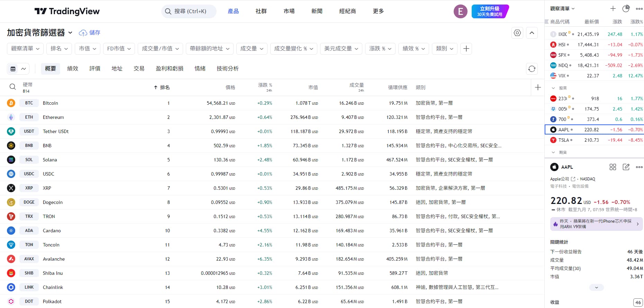This screenshot has height=308, width=644.
Task: Open the 帶餘額的地址 filter dropdown
Action: pos(210,49)
